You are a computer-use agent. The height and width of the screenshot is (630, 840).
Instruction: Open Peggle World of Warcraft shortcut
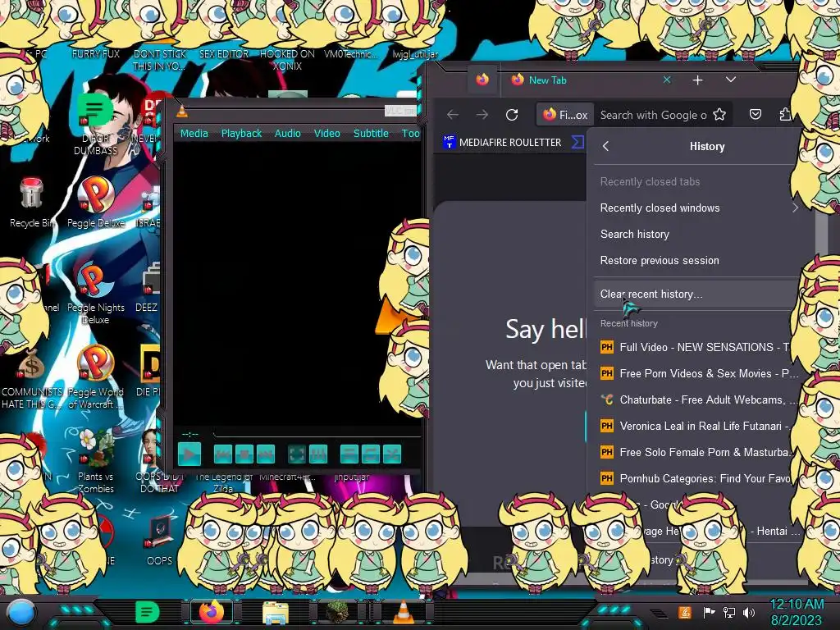point(96,377)
